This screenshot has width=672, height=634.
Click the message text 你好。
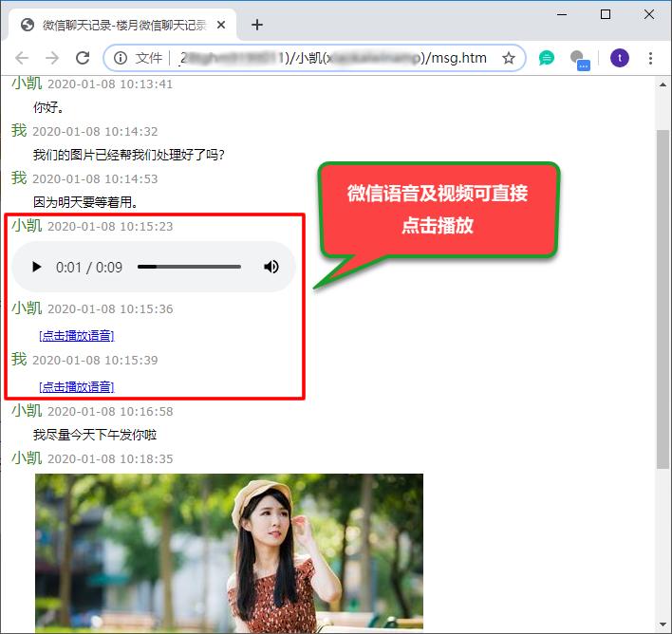(x=48, y=107)
